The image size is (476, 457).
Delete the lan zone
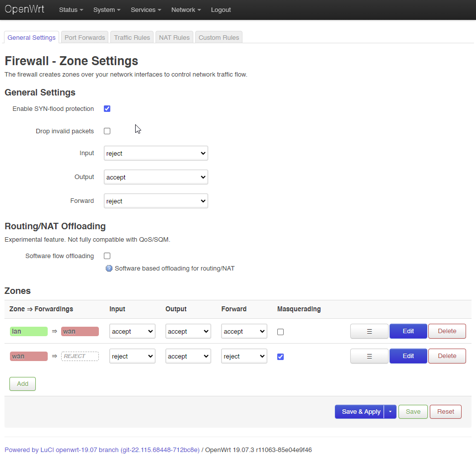pos(447,331)
